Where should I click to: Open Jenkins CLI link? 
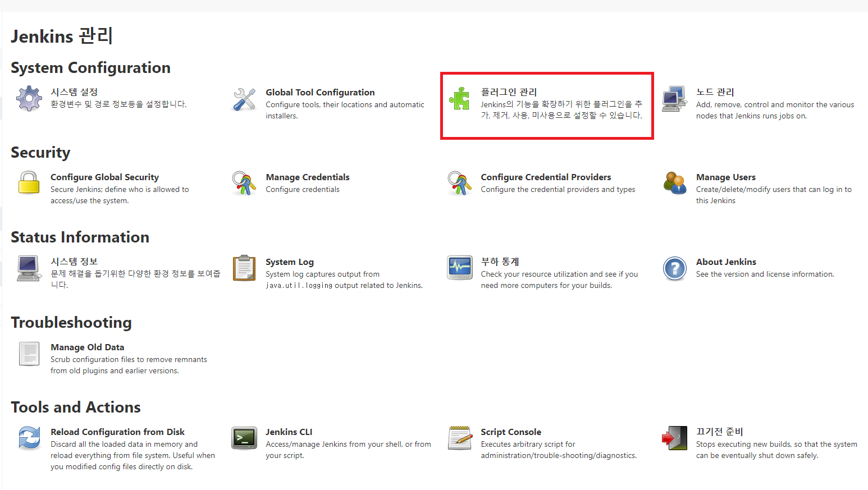(289, 432)
